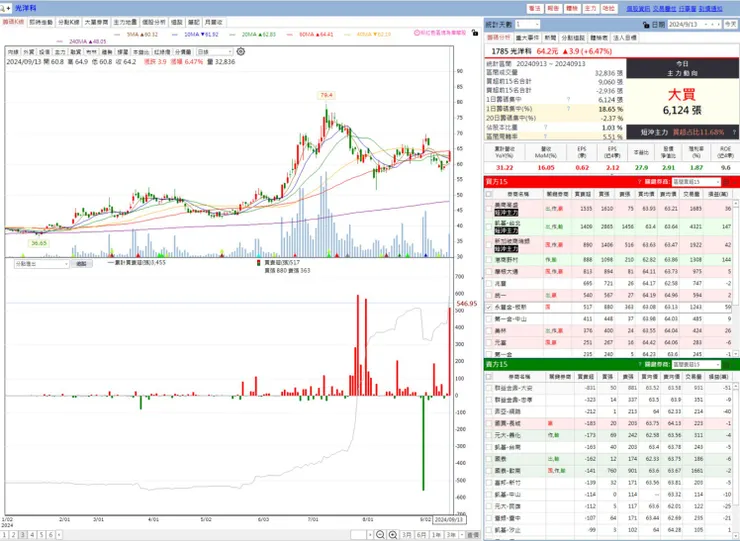This screenshot has width=740, height=541.
Task: Set chart range with the 6月 button
Action: coord(421,535)
